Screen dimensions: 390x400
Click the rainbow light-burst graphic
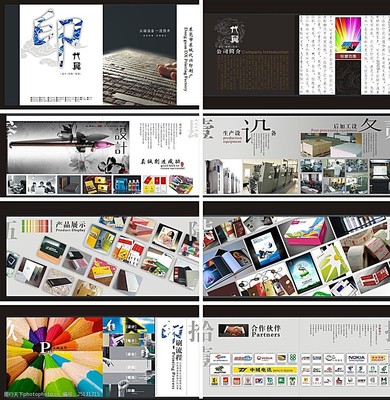tap(348, 35)
